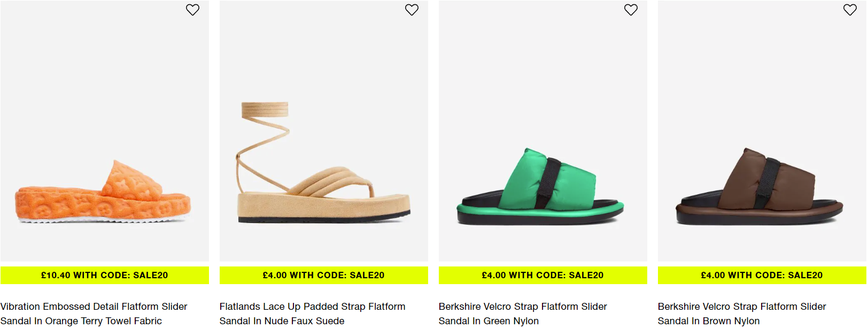Screen dimensions: 868x328
Task: View green puffer slider product photo
Action: pyautogui.click(x=543, y=131)
